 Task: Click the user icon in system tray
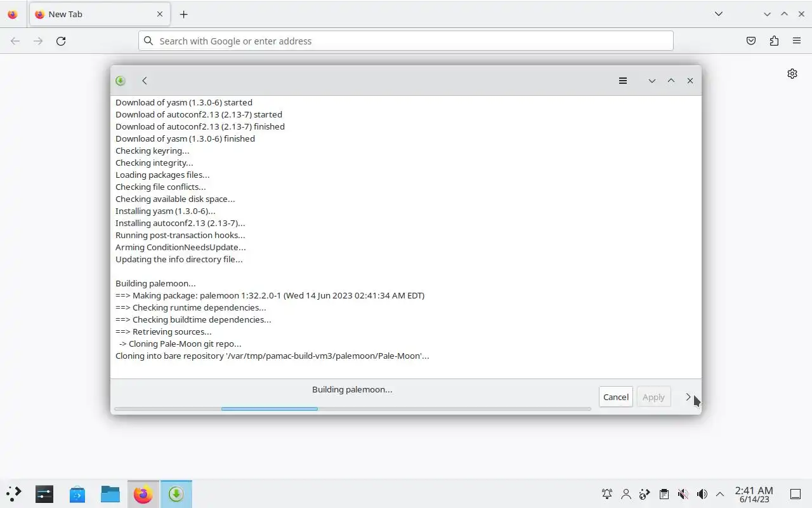coord(626,494)
